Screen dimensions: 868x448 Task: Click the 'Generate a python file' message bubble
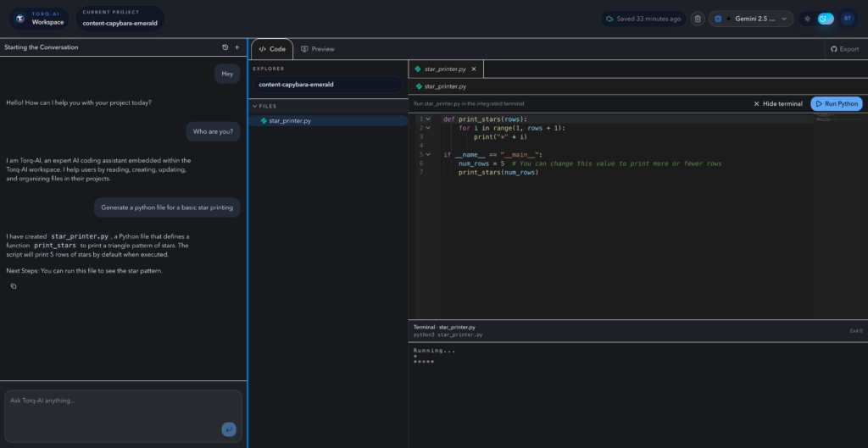[167, 207]
